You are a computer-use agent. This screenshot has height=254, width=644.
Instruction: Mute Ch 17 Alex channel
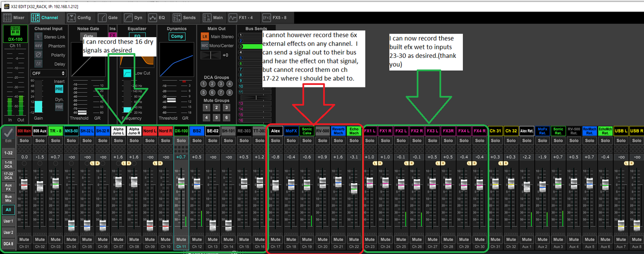pyautogui.click(x=275, y=239)
